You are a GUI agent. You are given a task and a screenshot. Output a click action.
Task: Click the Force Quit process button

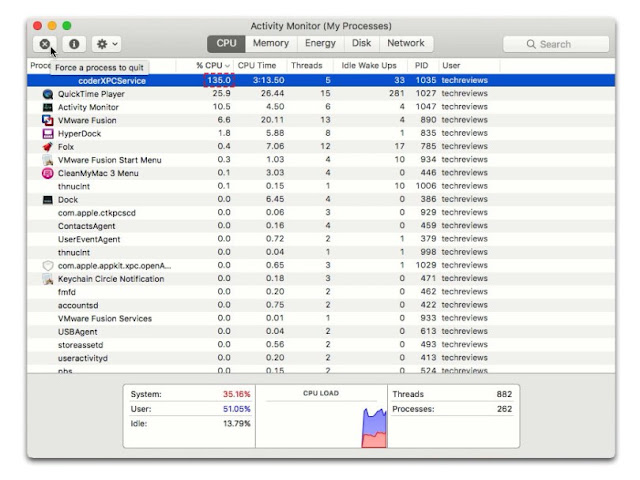tap(45, 44)
